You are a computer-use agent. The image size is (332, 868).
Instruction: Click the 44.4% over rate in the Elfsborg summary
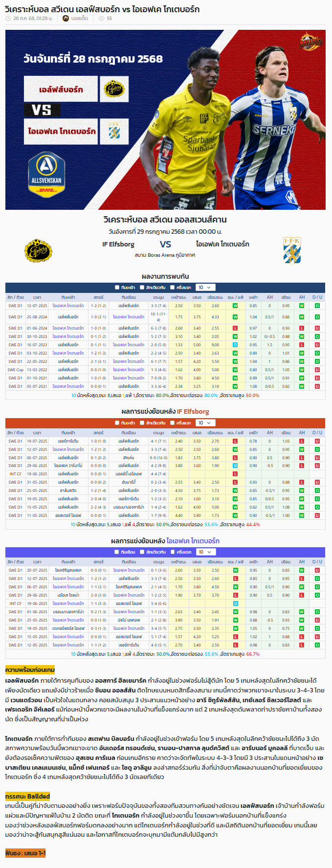[x=253, y=525]
